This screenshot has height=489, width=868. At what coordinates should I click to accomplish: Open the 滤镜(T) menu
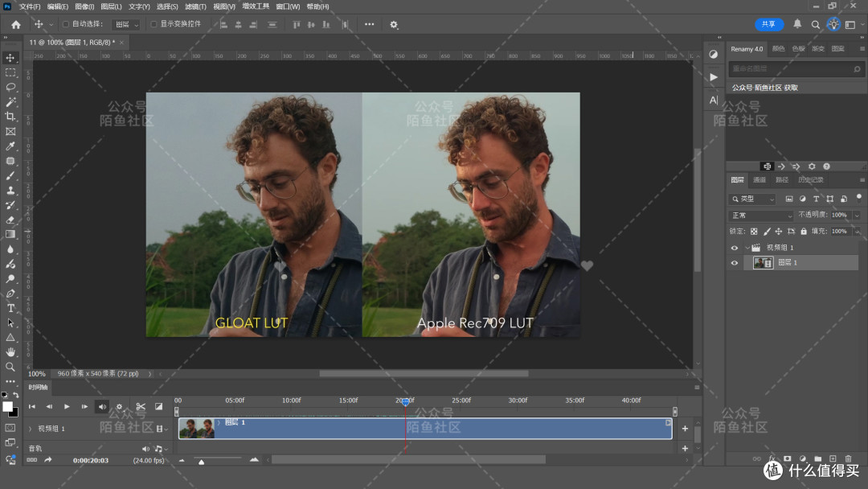click(195, 6)
